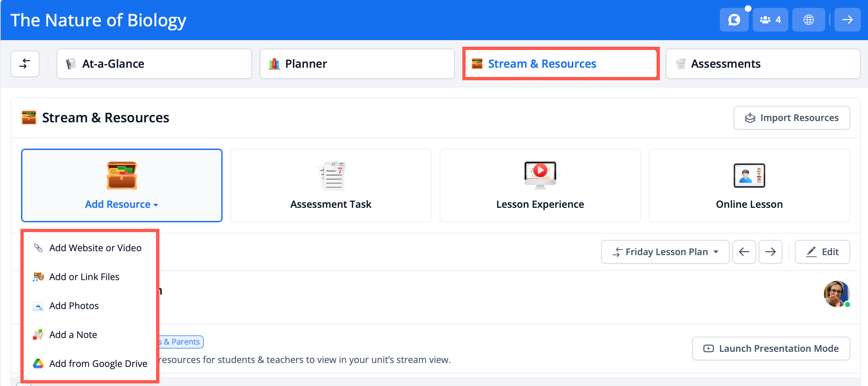
Task: Click the chat messages icon in header
Action: (734, 20)
